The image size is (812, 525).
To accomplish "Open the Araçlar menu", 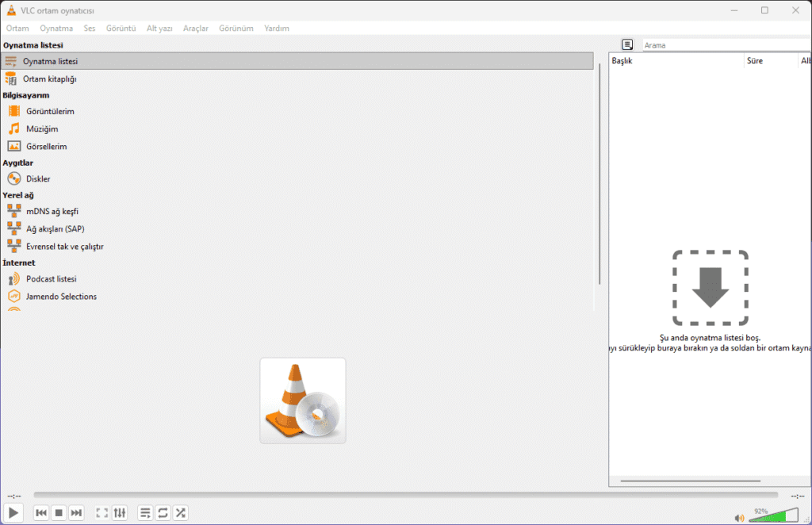I will [195, 28].
